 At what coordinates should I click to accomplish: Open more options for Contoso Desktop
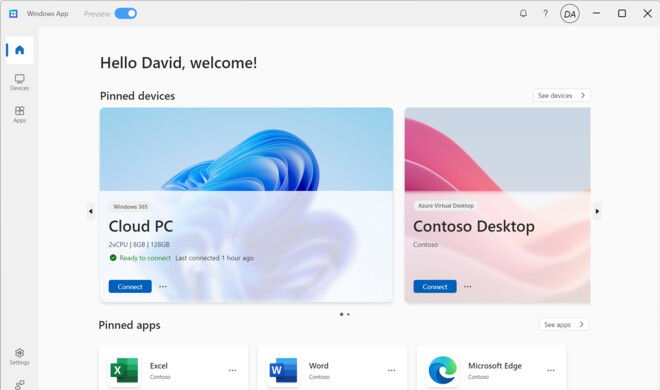point(468,287)
